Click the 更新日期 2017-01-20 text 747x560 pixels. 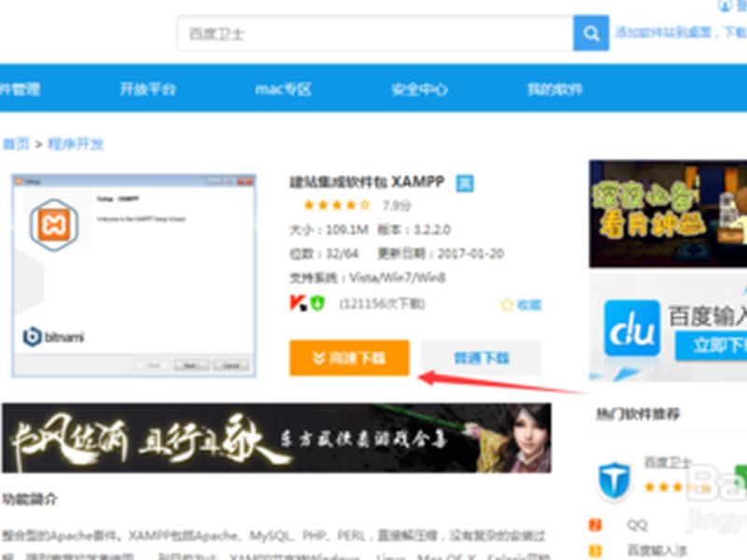click(441, 253)
